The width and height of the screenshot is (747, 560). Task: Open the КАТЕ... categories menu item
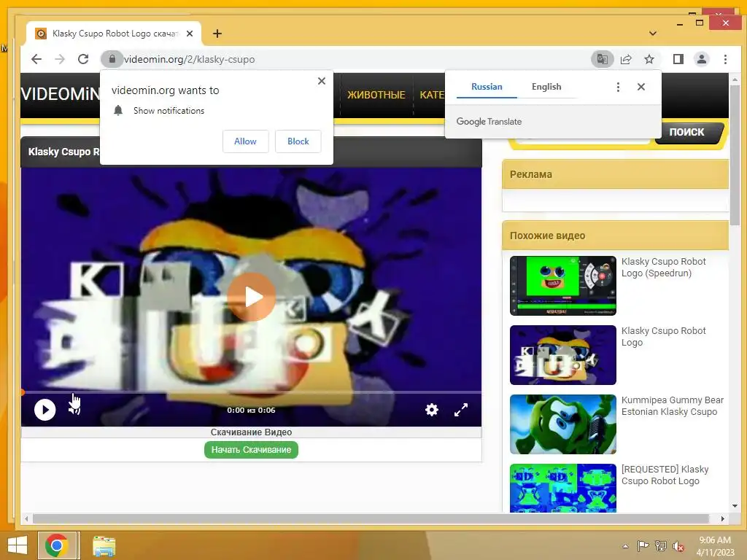432,95
